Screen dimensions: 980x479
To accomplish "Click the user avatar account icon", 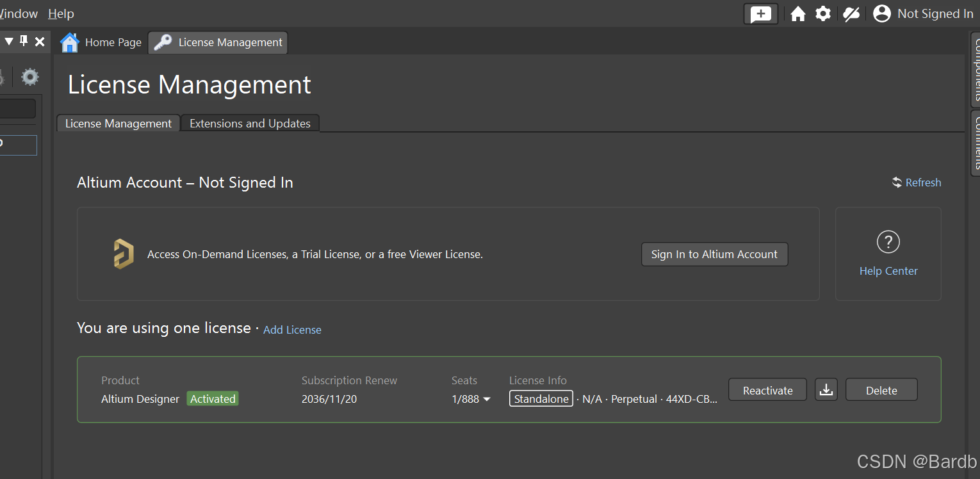I will (882, 13).
